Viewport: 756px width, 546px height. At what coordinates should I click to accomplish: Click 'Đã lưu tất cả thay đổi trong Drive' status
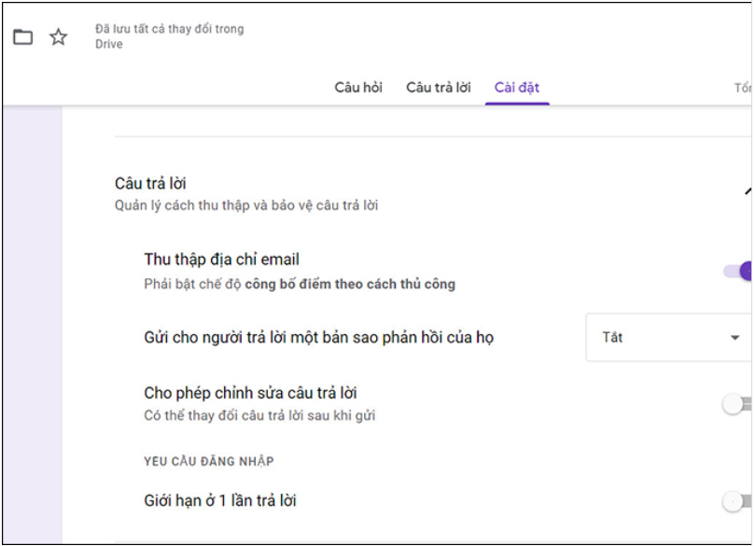[x=169, y=36]
